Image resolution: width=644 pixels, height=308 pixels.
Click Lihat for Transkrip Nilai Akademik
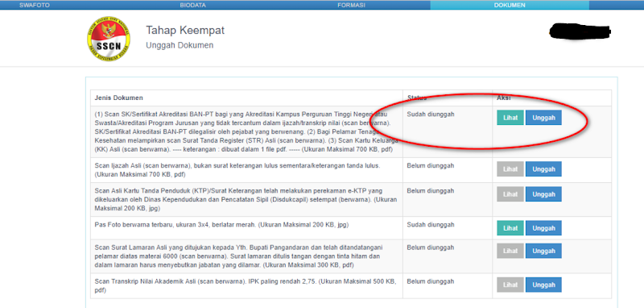click(x=510, y=285)
